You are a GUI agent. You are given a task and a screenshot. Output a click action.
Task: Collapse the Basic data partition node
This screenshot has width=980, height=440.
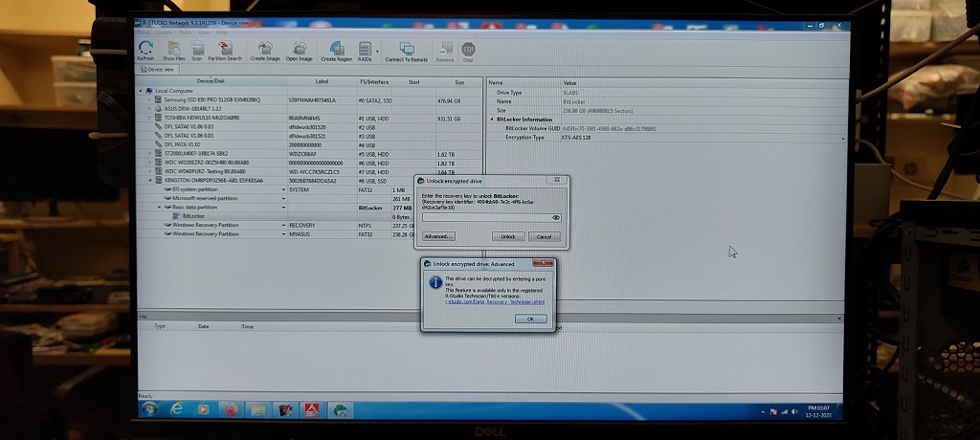(x=159, y=207)
